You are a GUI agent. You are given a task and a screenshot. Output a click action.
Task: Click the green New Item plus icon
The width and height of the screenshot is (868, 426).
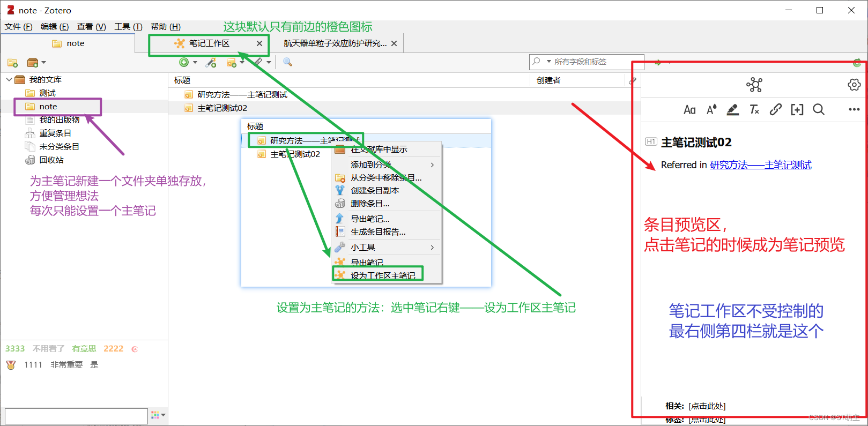(184, 62)
